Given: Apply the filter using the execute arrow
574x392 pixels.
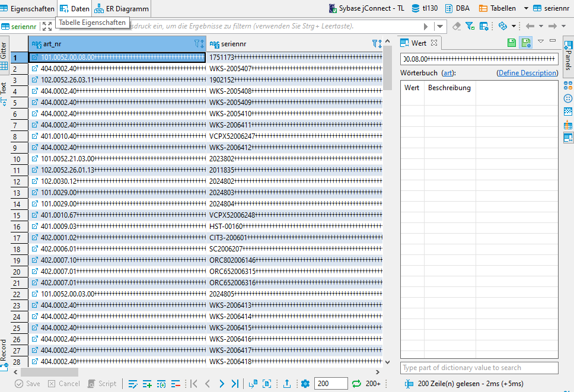Looking at the screenshot, I should coord(426,26).
